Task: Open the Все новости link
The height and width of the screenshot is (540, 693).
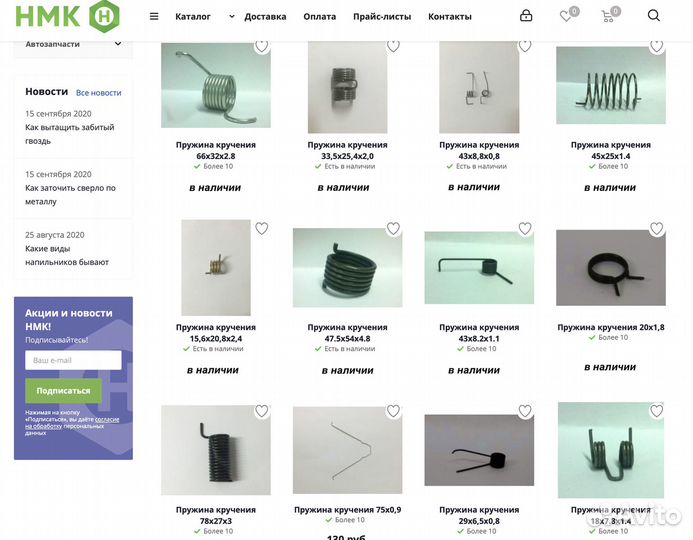Action: 99,93
